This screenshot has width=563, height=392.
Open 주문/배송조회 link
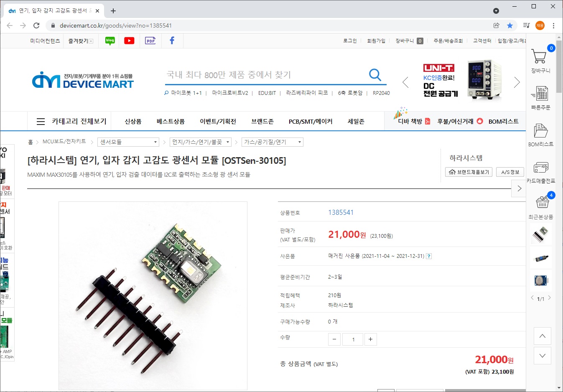point(448,41)
